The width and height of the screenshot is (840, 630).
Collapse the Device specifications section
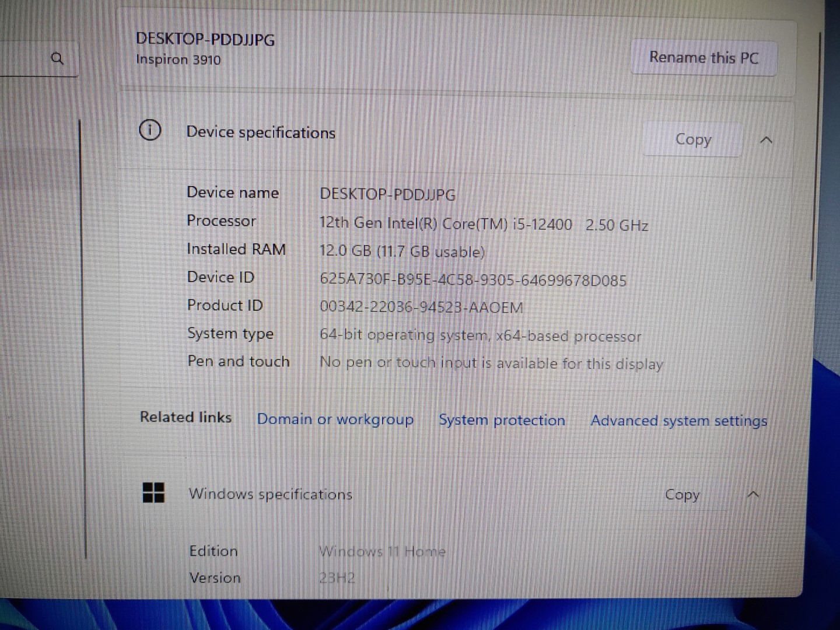(x=766, y=140)
